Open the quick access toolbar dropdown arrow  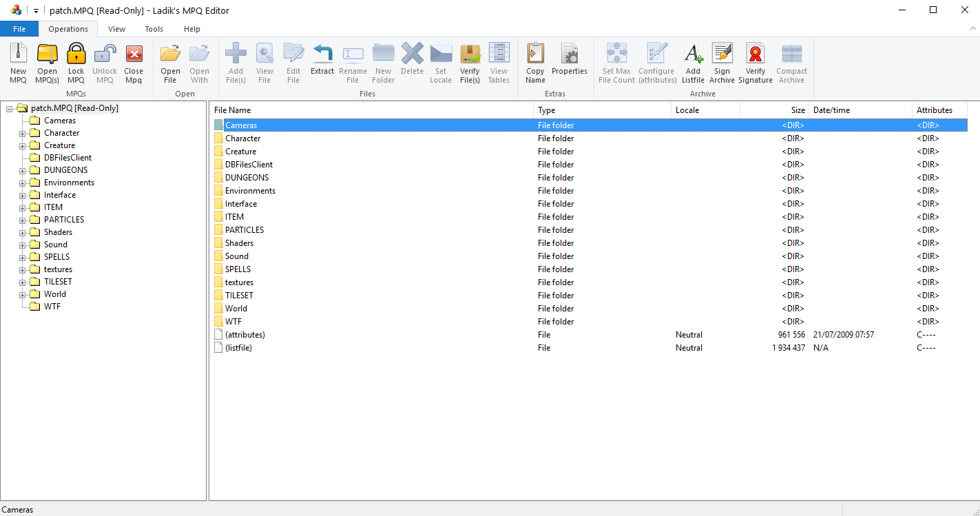tap(36, 10)
